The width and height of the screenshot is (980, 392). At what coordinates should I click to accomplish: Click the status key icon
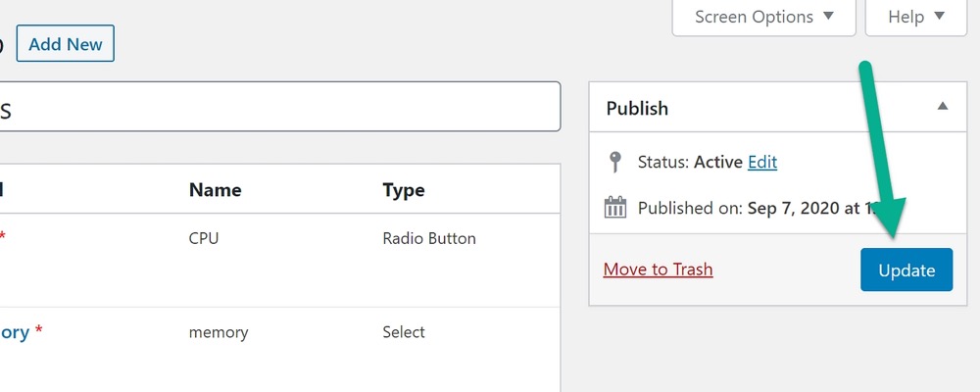coord(615,162)
